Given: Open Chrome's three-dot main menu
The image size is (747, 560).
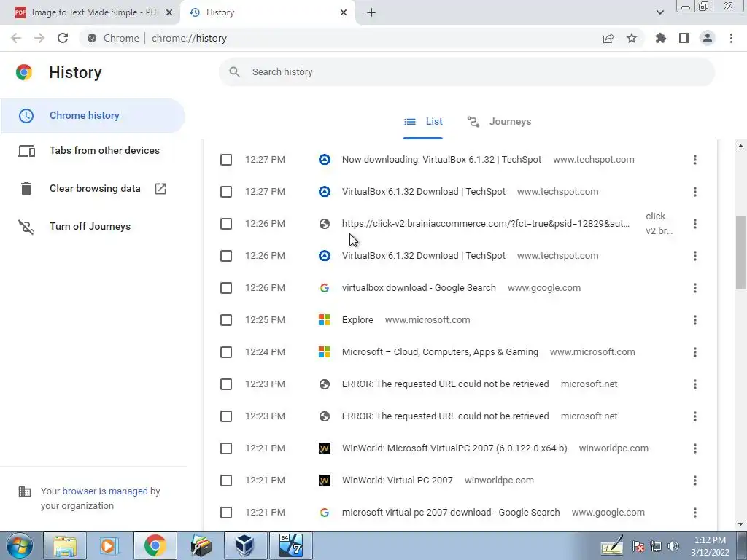Looking at the screenshot, I should [x=731, y=38].
